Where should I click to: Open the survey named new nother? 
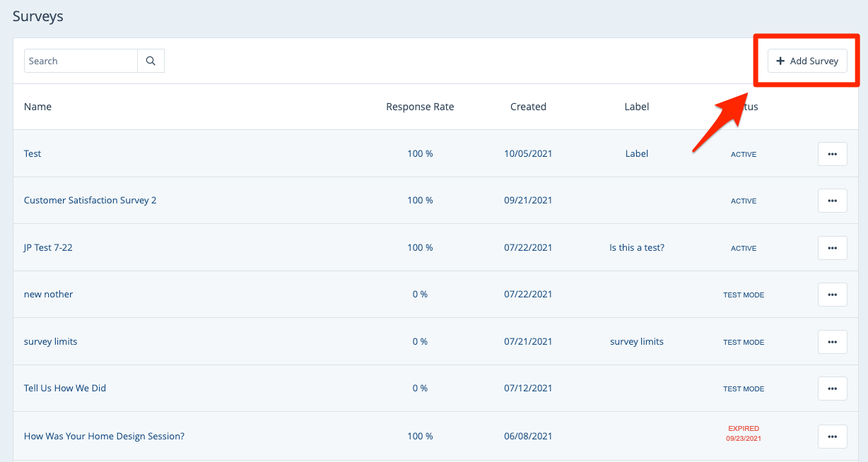48,295
